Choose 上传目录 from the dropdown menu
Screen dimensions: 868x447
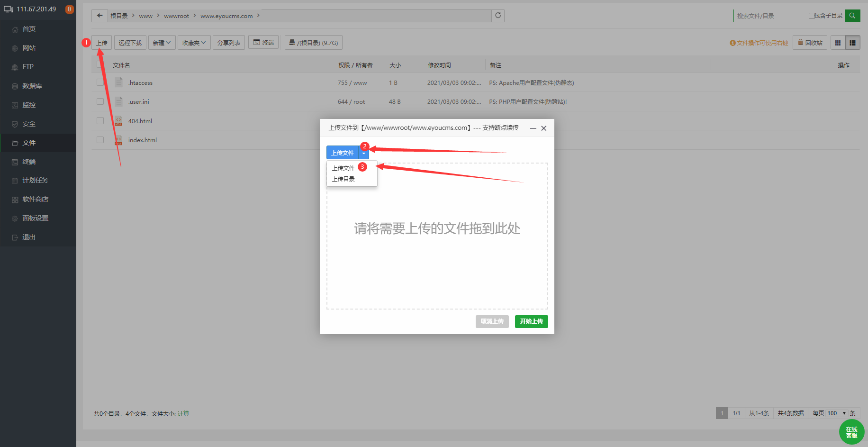(x=344, y=179)
